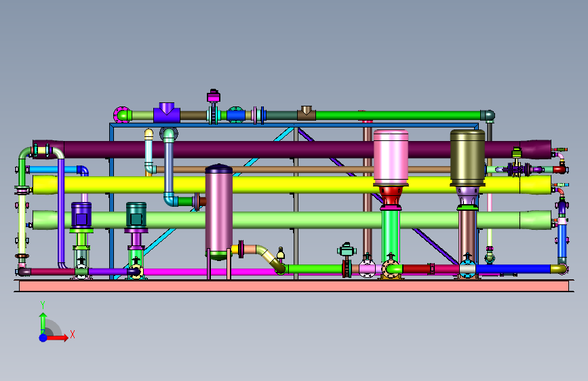The width and height of the screenshot is (588, 381).
Task: Click the red X axis arrow of triad
Action: (57, 338)
